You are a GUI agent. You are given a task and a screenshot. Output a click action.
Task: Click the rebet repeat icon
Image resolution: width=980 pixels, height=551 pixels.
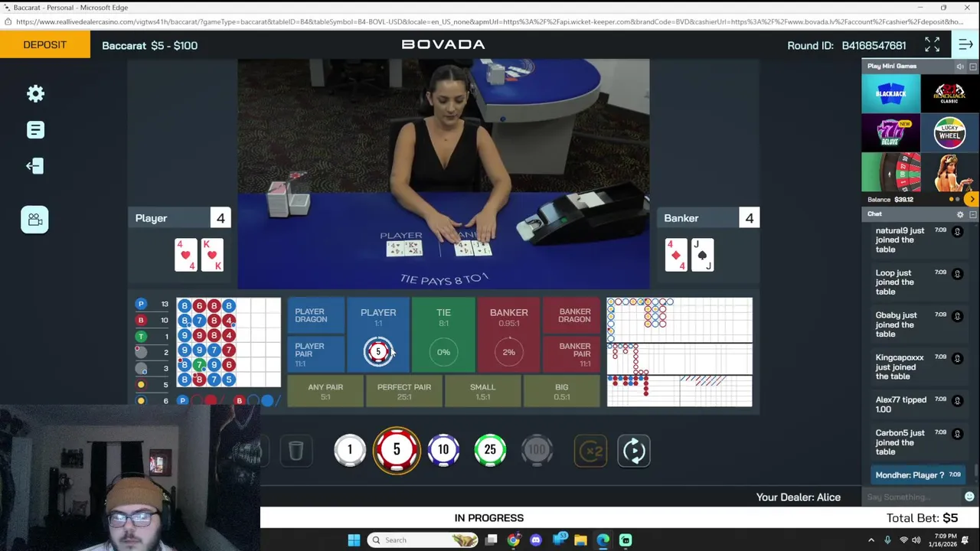(x=634, y=451)
